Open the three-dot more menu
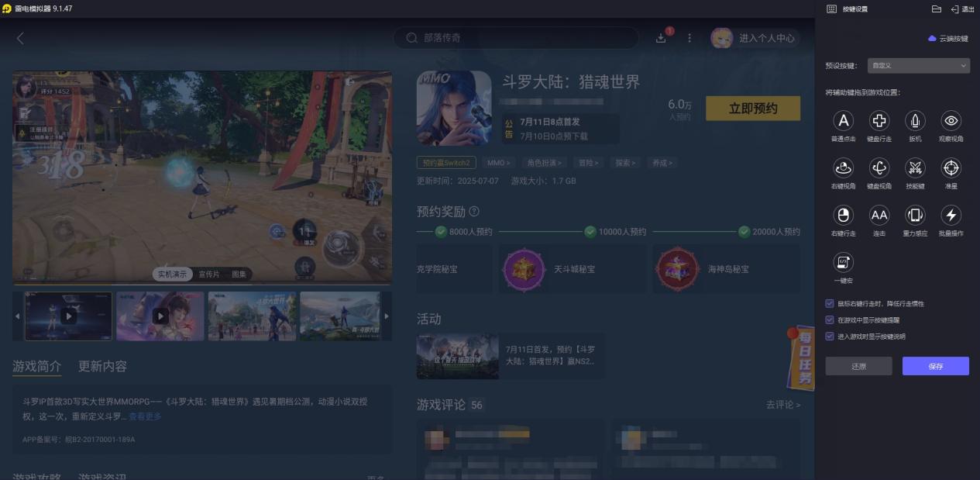The height and width of the screenshot is (480, 980). [689, 38]
